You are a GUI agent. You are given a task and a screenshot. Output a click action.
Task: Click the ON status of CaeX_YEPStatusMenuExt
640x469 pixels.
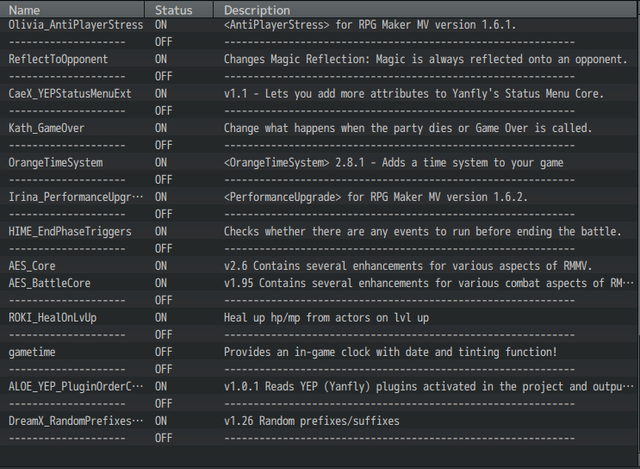(161, 93)
